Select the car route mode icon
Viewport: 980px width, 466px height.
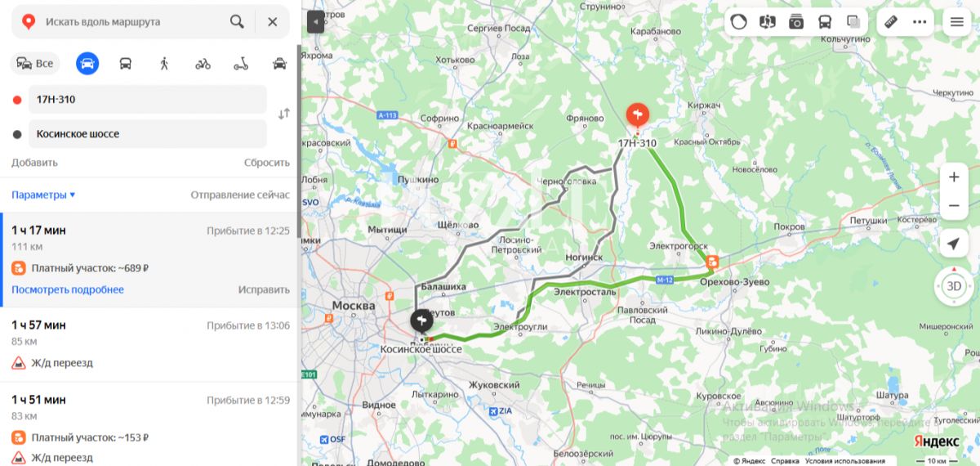[87, 64]
